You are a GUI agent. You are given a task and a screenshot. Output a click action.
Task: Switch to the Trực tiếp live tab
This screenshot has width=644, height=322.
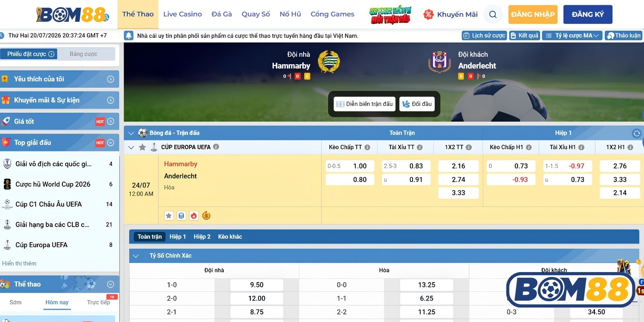tap(99, 302)
